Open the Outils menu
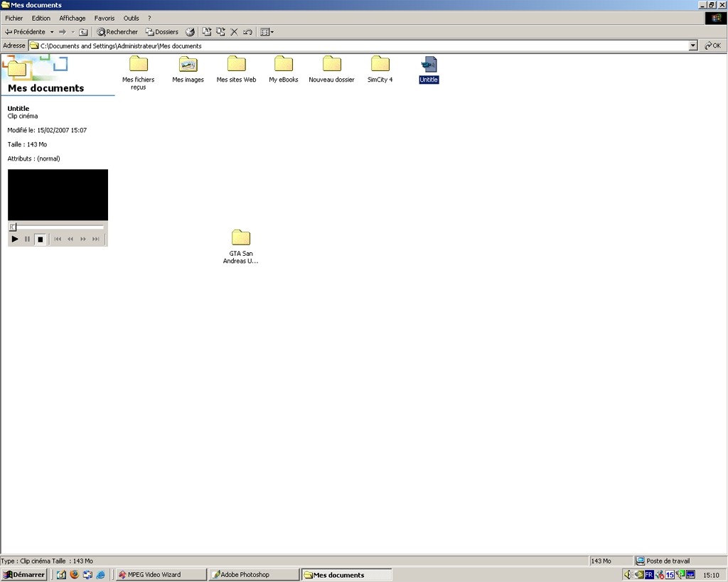 click(x=131, y=18)
